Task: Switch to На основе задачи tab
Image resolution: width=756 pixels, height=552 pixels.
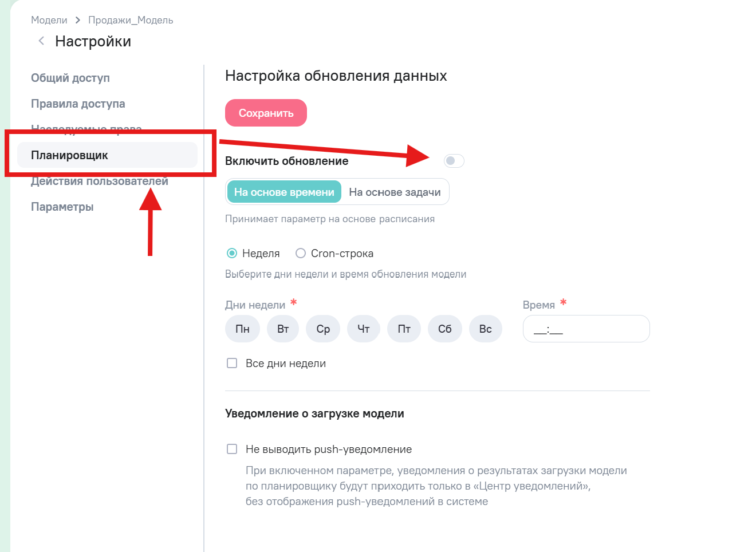Action: point(395,192)
